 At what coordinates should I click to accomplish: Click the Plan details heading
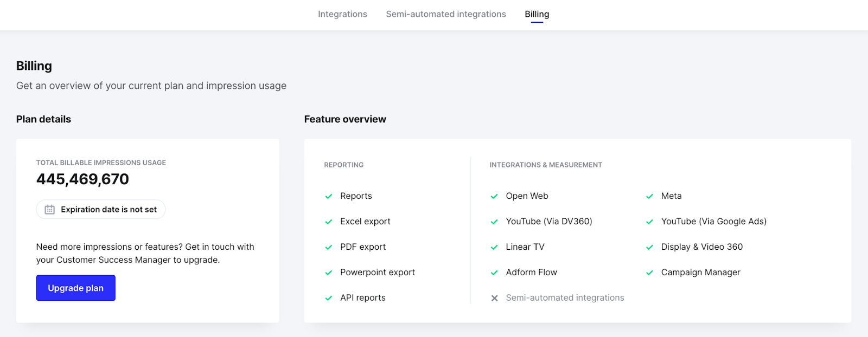coord(43,119)
